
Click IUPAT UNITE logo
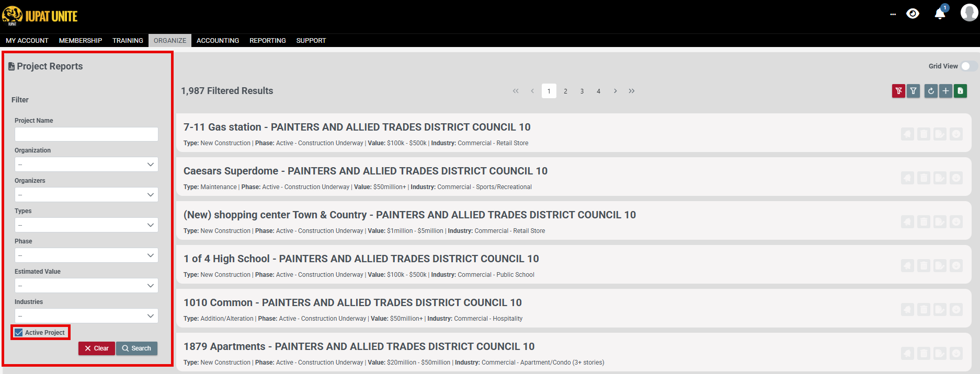[x=40, y=15]
